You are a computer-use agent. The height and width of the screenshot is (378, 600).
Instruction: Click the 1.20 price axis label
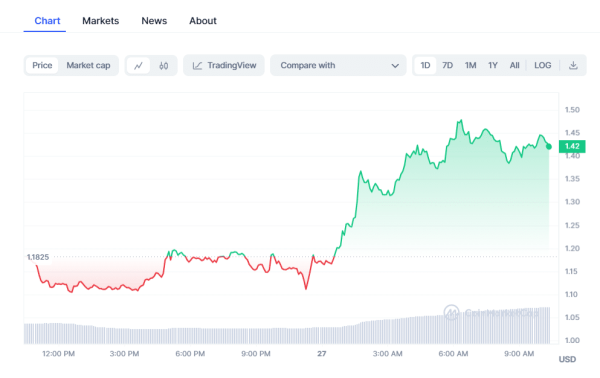572,248
